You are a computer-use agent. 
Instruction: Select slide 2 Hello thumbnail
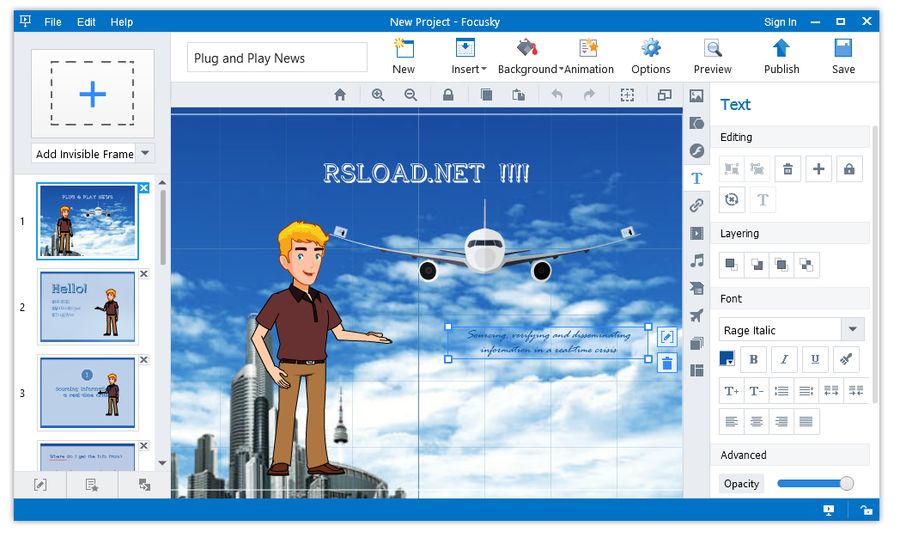pyautogui.click(x=88, y=307)
